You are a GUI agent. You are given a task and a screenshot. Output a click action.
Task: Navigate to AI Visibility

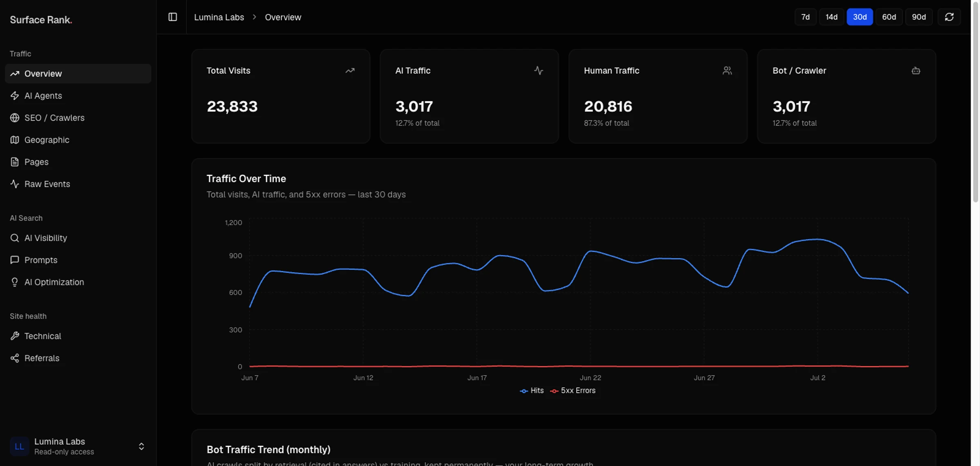tap(78, 238)
